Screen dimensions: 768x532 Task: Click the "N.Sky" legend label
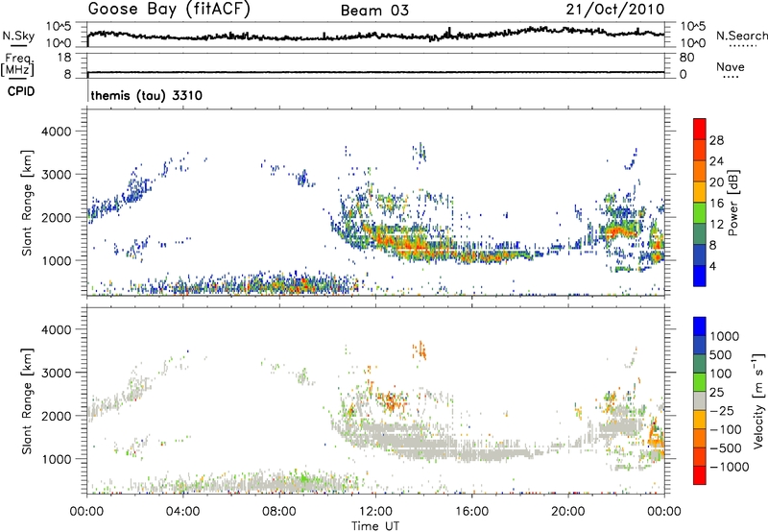pyautogui.click(x=18, y=36)
